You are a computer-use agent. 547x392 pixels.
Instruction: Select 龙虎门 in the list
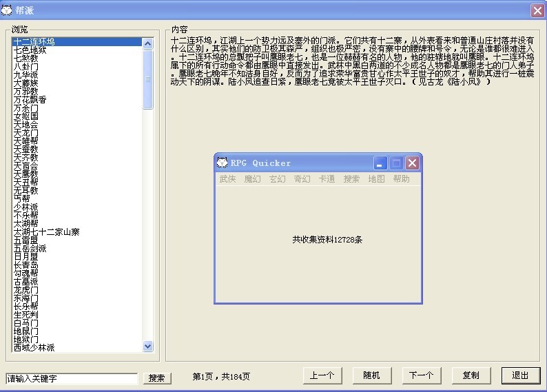point(77,290)
